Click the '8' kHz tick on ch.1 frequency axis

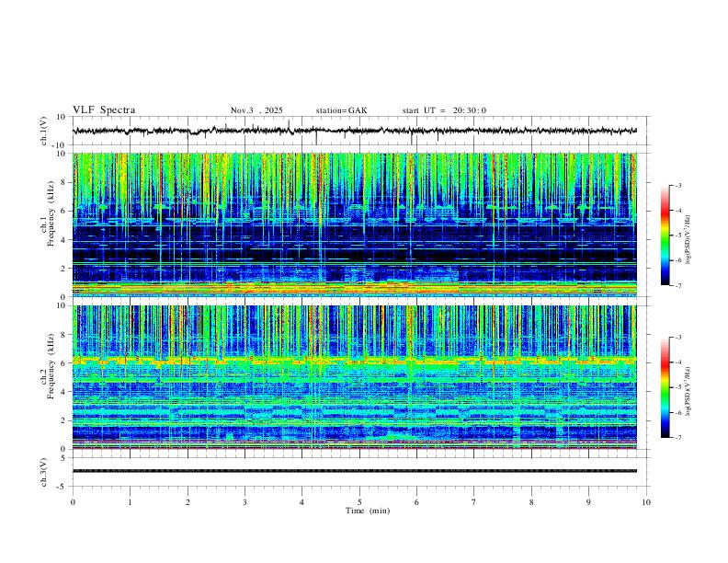click(64, 182)
